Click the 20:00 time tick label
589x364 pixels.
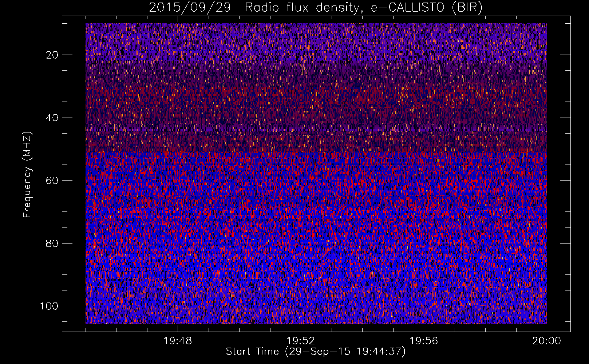[547, 341]
